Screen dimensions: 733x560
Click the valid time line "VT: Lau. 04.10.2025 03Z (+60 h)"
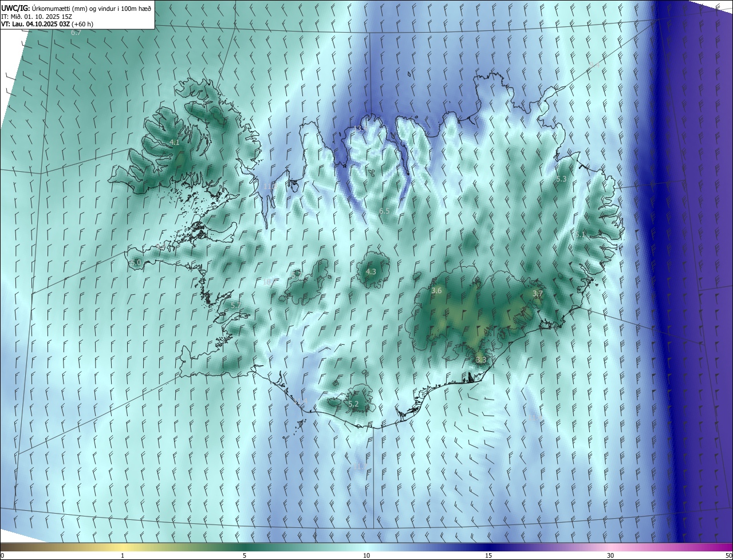point(47,24)
